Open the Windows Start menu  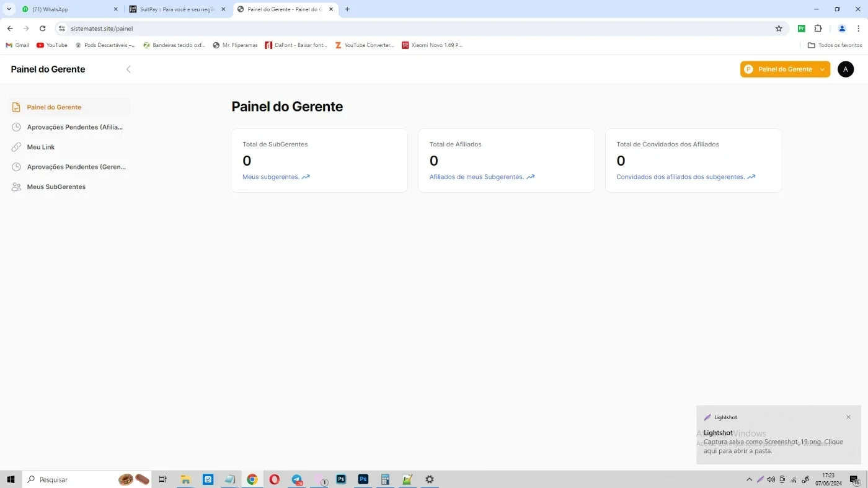point(11,479)
